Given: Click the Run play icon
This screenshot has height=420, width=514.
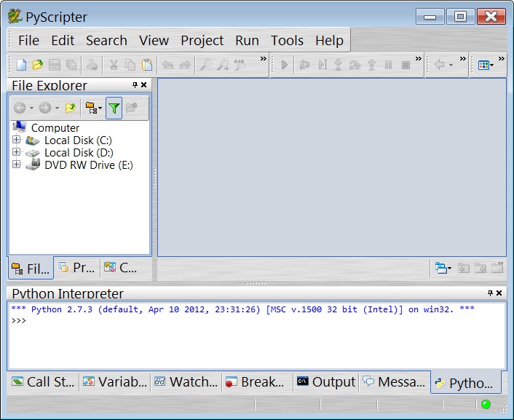Looking at the screenshot, I should point(284,65).
